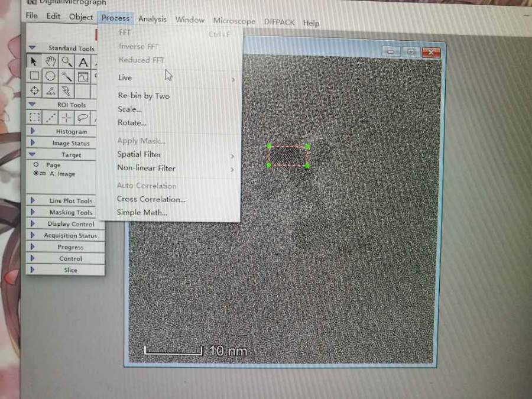Select the lasso ROI tool

(83, 117)
